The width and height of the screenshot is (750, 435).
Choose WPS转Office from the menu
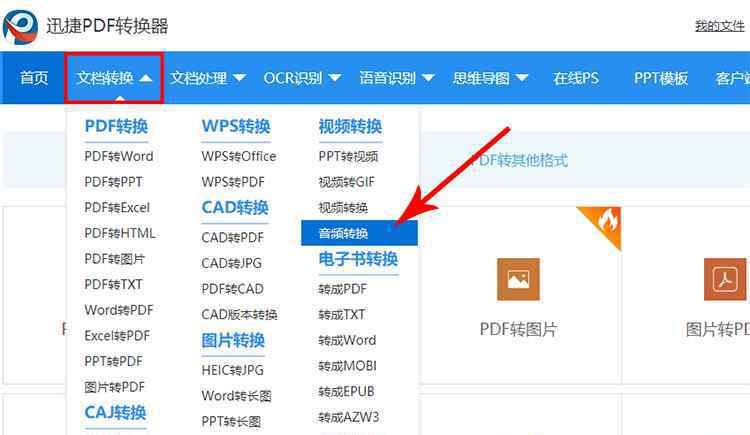[x=239, y=156]
